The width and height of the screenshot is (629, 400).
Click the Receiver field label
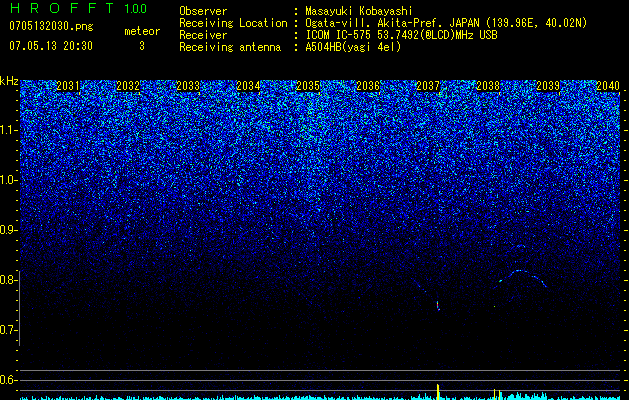pyautogui.click(x=203, y=35)
